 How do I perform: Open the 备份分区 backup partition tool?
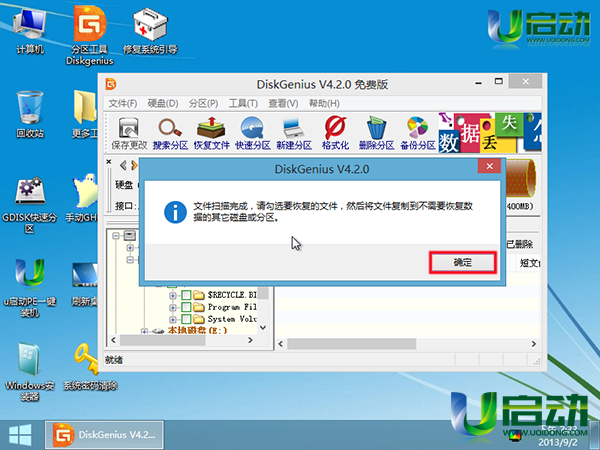pyautogui.click(x=417, y=133)
